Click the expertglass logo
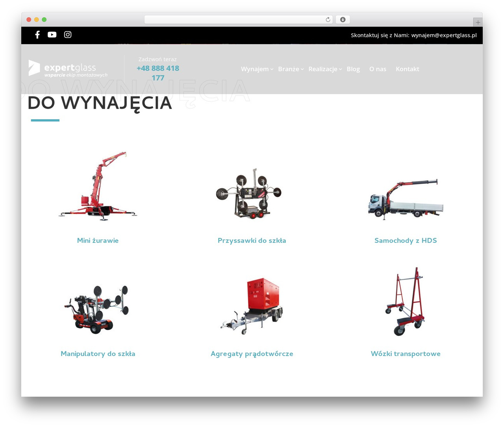This screenshot has width=504, height=427. tap(68, 69)
